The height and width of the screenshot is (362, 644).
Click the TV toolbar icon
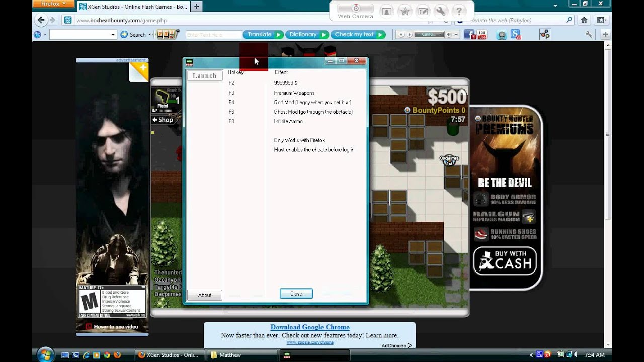[x=501, y=34]
